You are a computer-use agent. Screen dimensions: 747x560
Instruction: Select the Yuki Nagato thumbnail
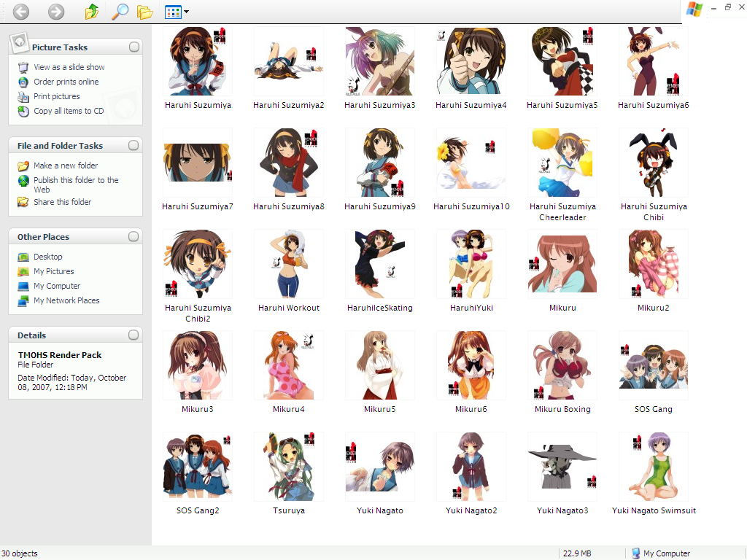(379, 467)
